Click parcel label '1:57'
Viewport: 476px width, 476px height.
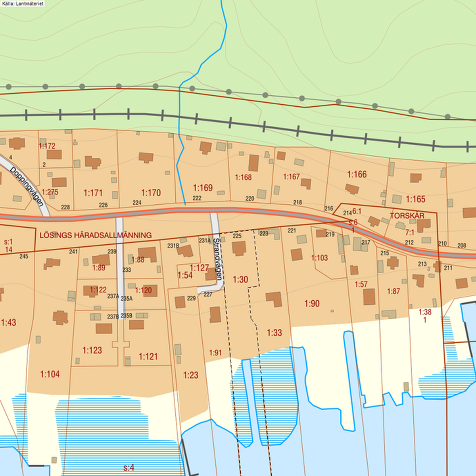coord(361,284)
